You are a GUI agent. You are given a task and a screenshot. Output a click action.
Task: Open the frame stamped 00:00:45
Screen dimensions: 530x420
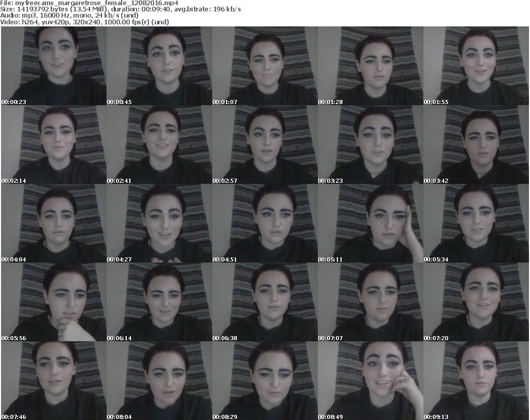[159, 66]
